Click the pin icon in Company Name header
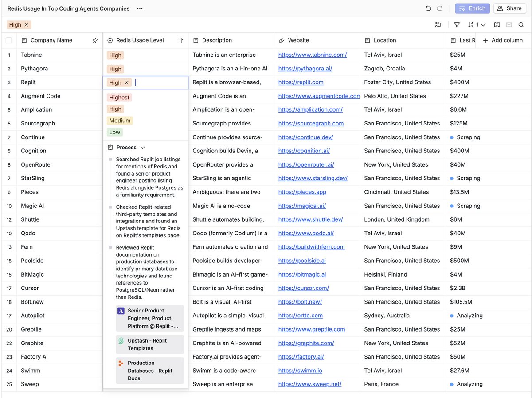 coord(95,40)
